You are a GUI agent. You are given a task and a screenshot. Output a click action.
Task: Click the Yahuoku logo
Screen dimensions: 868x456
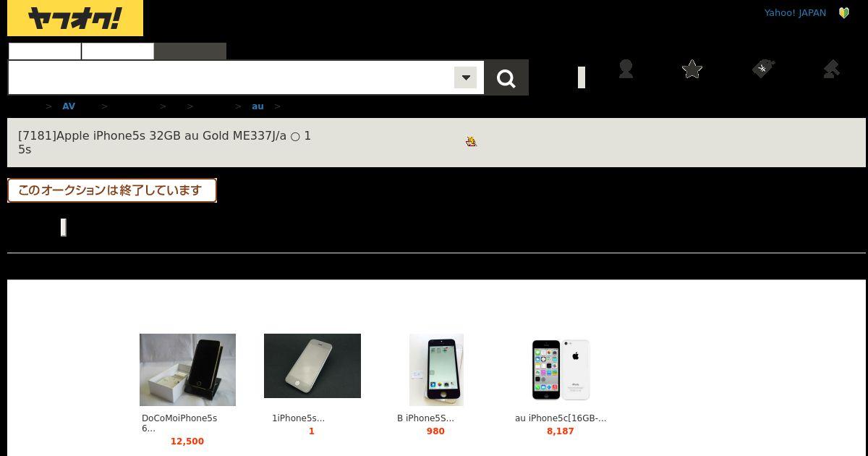coord(75,18)
